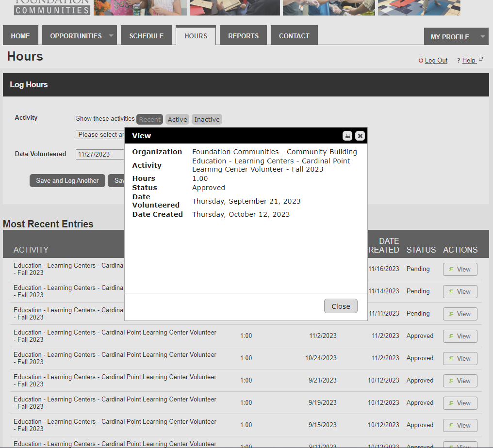
Task: Click the Log Out power icon
Action: [421, 60]
